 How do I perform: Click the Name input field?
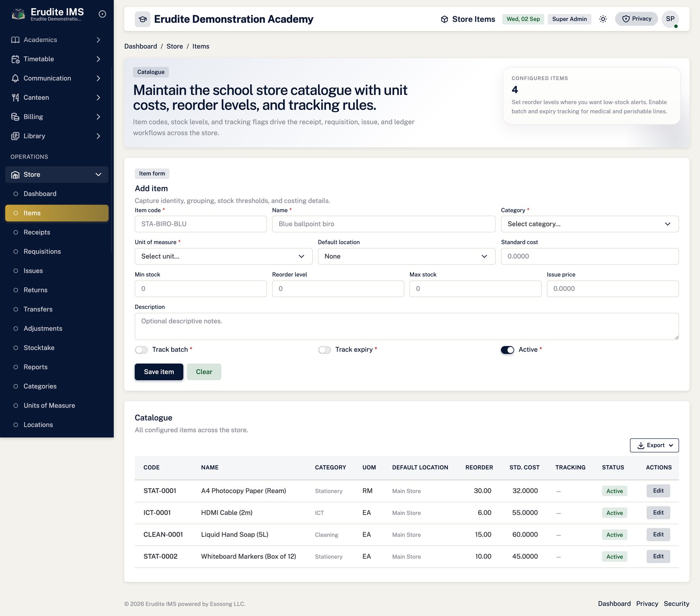(384, 224)
